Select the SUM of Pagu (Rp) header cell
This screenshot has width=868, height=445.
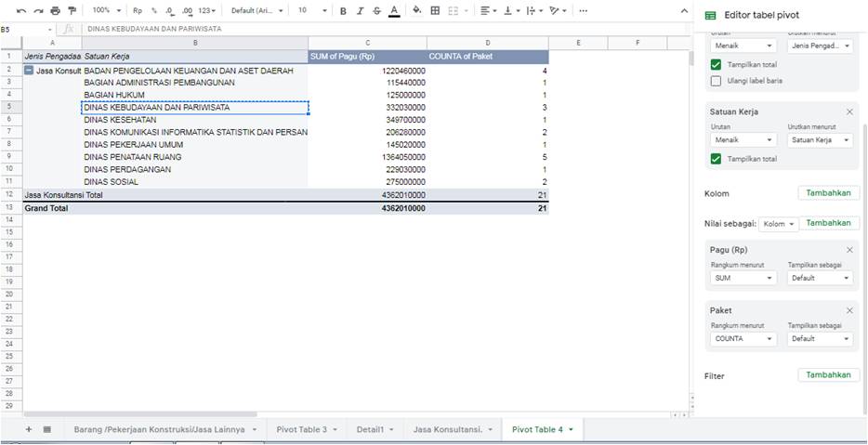click(368, 57)
